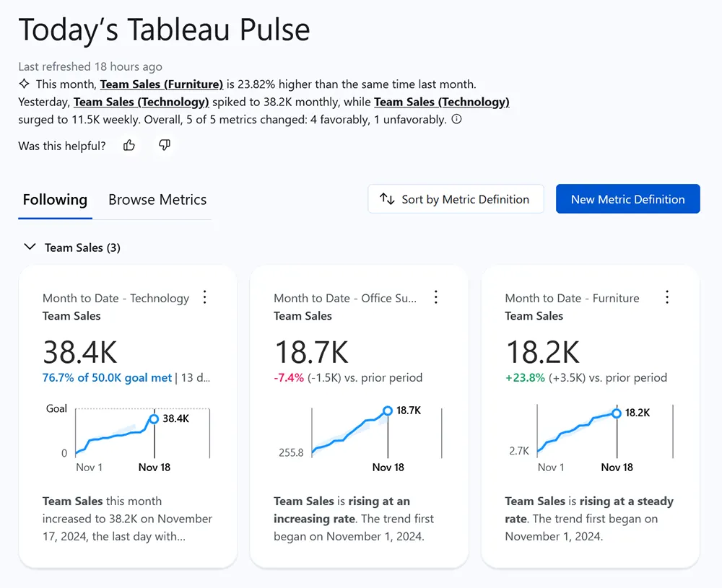Click the thumbs down not helpful icon
This screenshot has width=722, height=588.
(165, 146)
